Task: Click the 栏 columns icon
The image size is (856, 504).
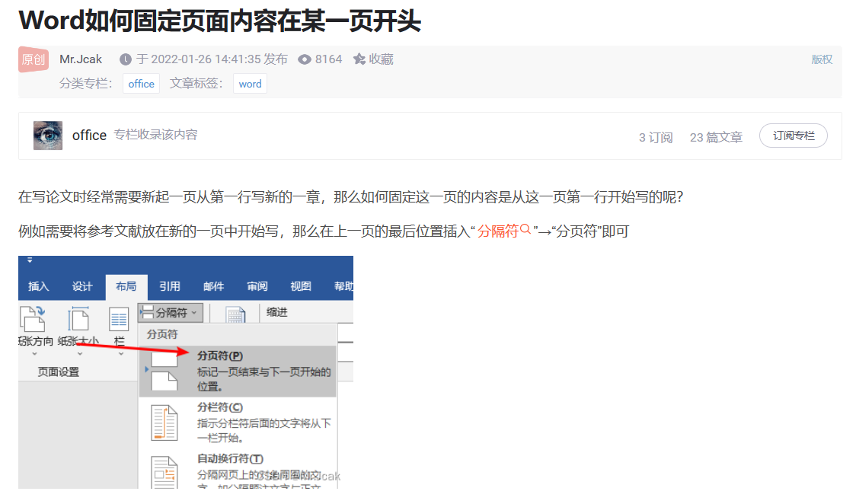Action: coord(119,319)
